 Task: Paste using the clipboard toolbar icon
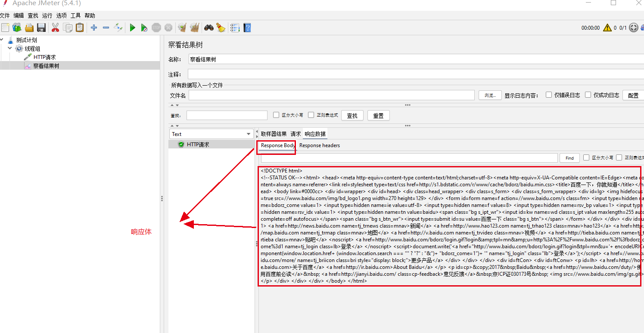[x=80, y=28]
